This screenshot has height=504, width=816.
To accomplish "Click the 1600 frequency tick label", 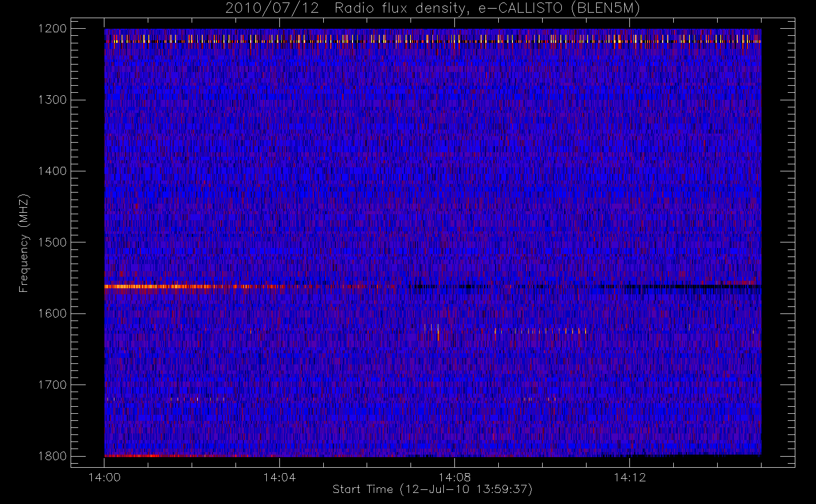I will [x=52, y=313].
